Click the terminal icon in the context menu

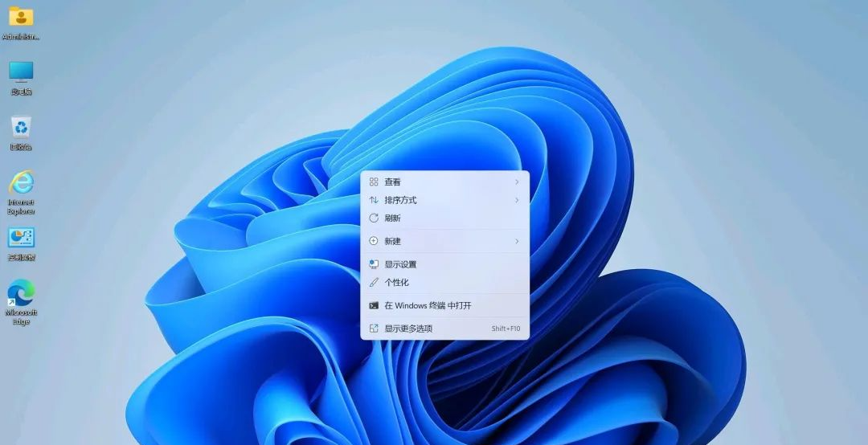coord(374,305)
